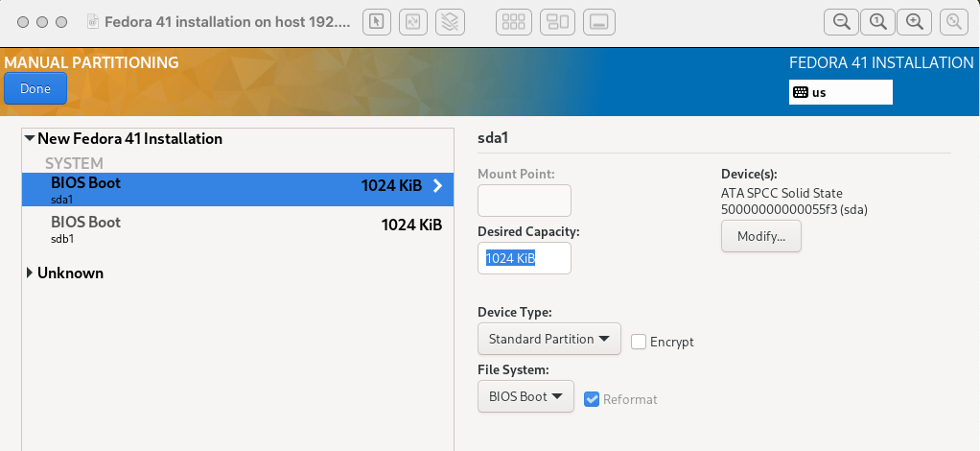Click the Mount Point input field
The image size is (980, 451).
[525, 201]
